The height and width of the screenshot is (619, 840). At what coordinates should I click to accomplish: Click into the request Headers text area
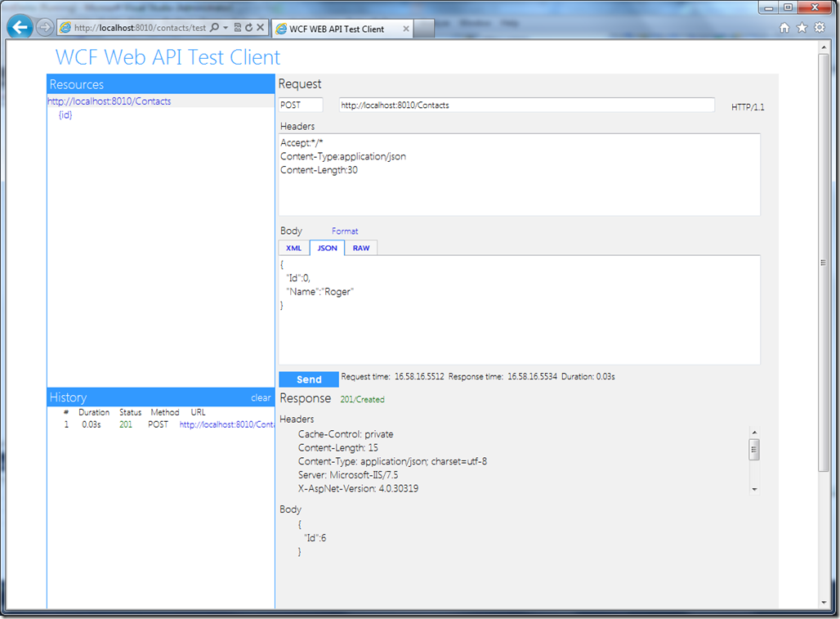(519, 175)
